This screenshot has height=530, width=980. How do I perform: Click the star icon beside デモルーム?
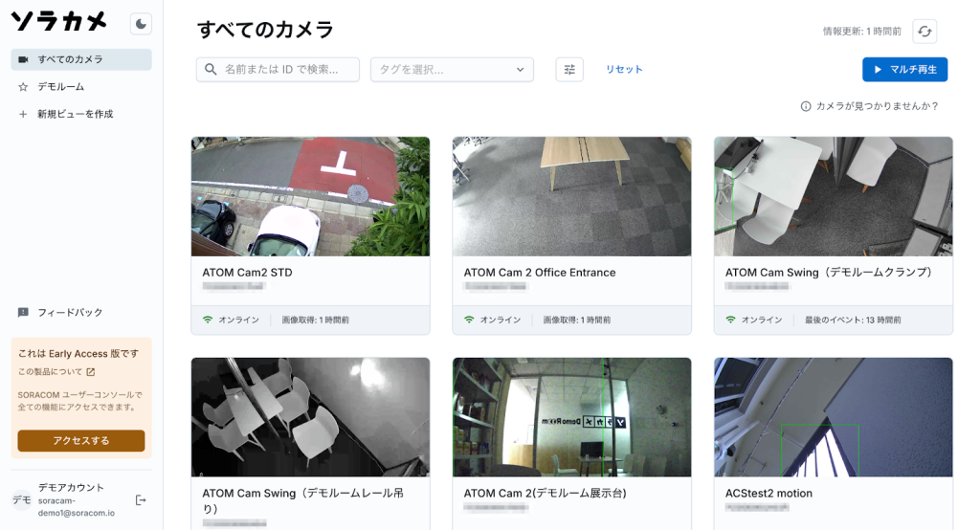(23, 87)
